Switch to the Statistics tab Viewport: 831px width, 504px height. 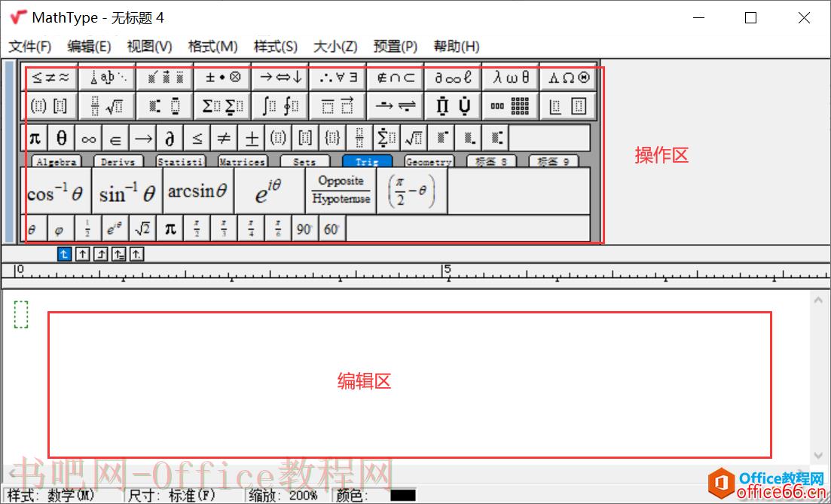tap(181, 161)
